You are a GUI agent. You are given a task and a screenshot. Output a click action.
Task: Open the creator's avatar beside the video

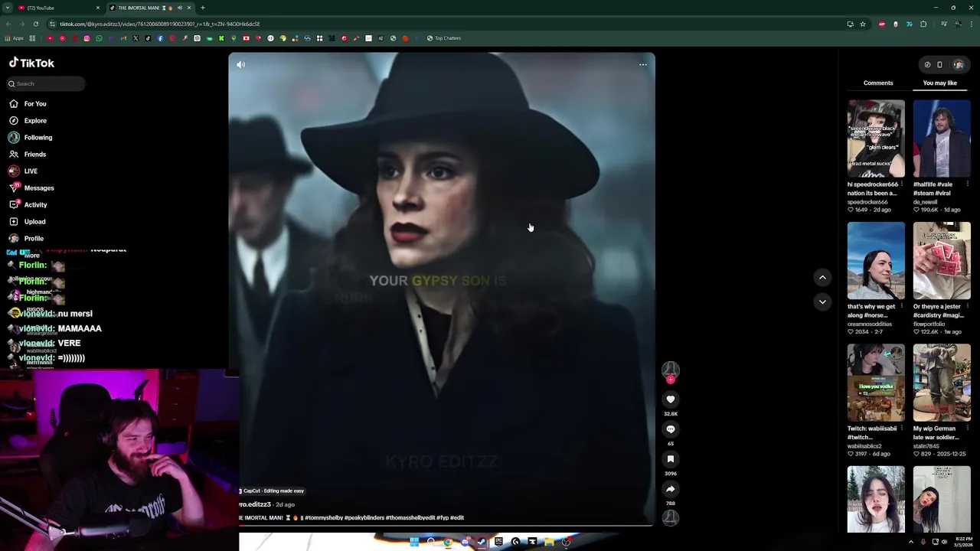coord(670,370)
